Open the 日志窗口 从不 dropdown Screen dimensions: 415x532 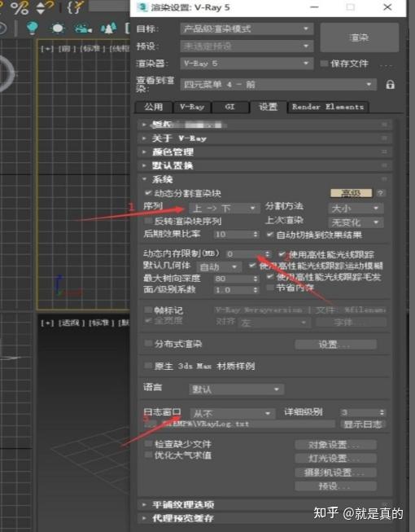tap(232, 413)
